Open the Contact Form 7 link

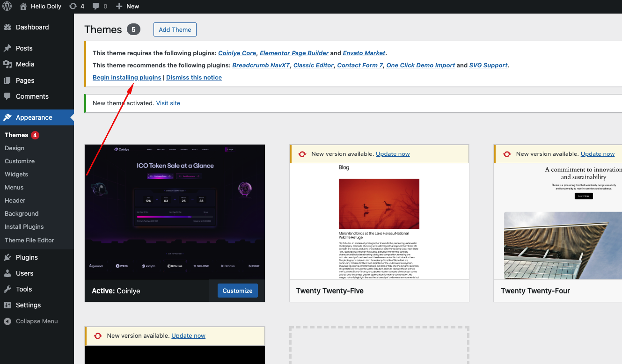[360, 65]
